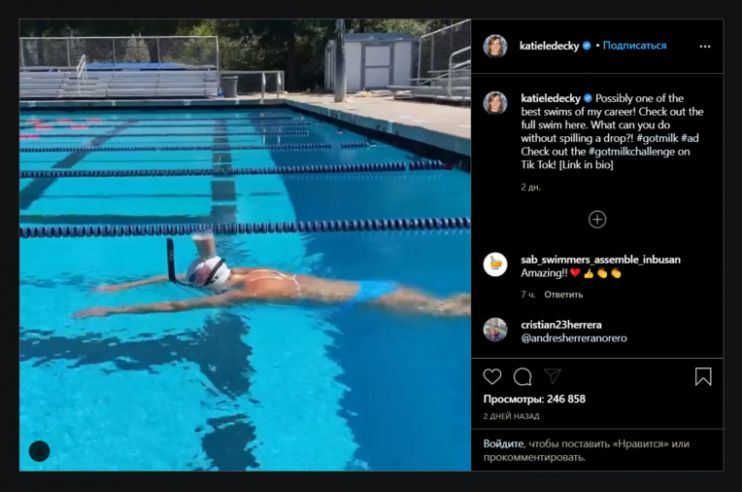Save the post with the bookmark icon
This screenshot has height=492, width=742.
coord(703,377)
